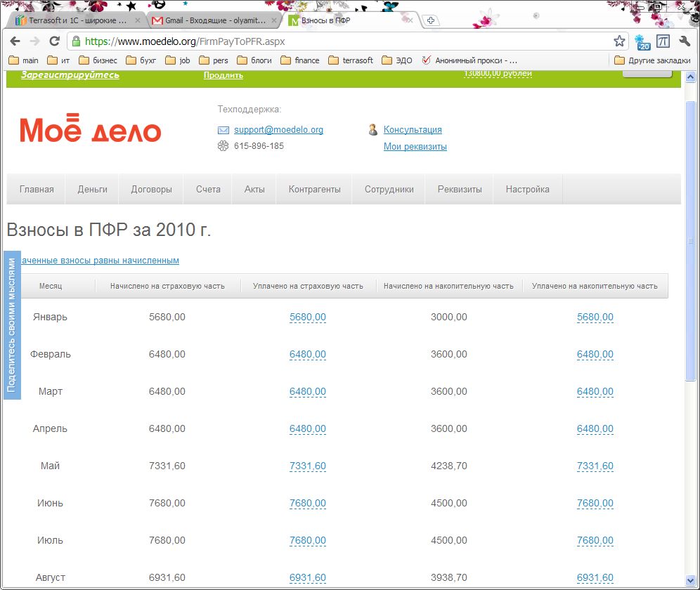Screen dimensions: 700x590
Task: Click the consultation person icon
Action: pos(372,130)
